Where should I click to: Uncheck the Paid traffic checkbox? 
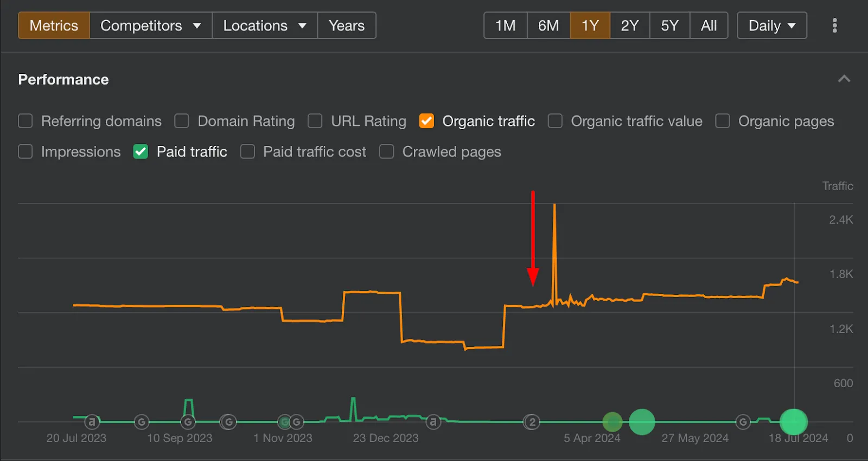coord(141,151)
